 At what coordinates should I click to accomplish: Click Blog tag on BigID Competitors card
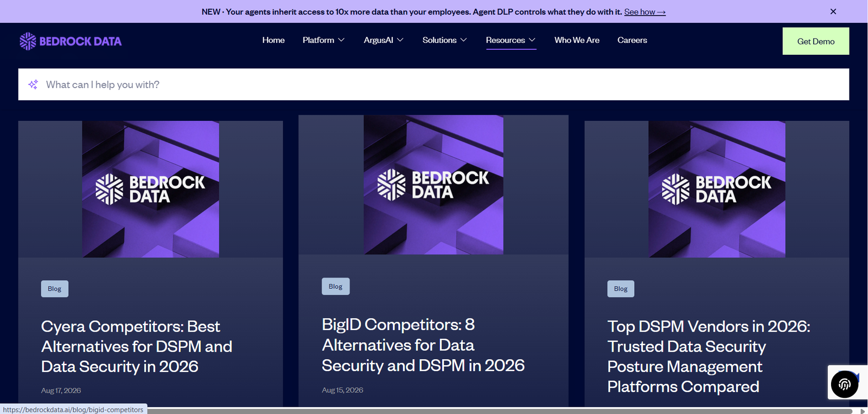[x=336, y=286]
